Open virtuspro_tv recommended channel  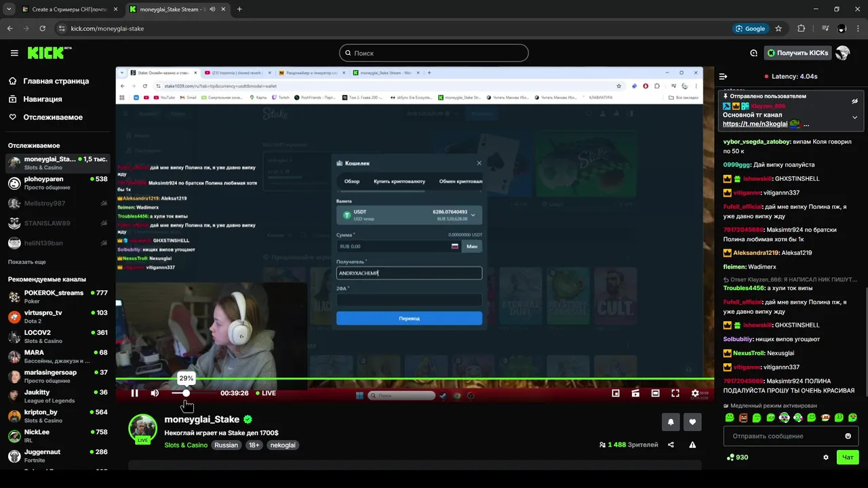[x=58, y=317]
